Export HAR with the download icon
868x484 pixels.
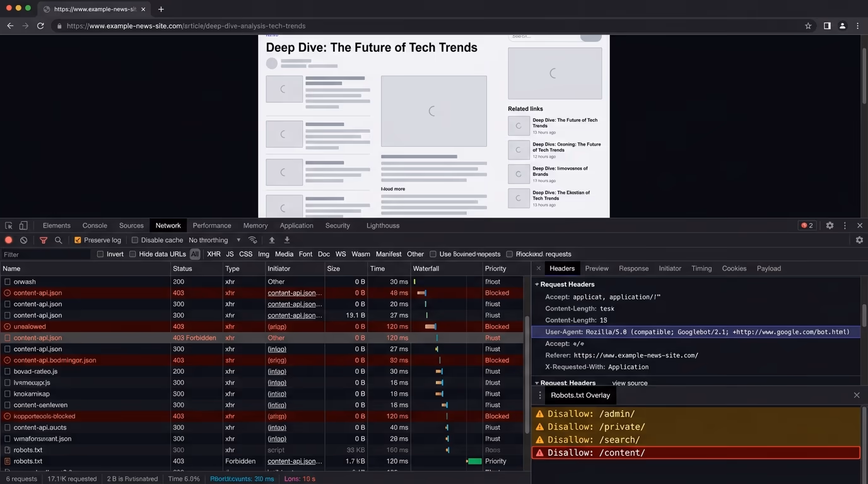point(287,240)
